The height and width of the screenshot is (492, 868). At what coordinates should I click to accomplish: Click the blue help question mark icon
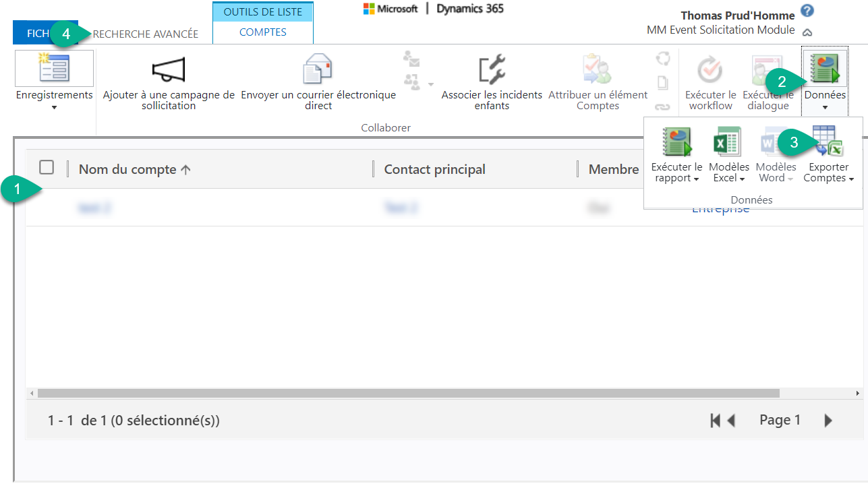807,11
